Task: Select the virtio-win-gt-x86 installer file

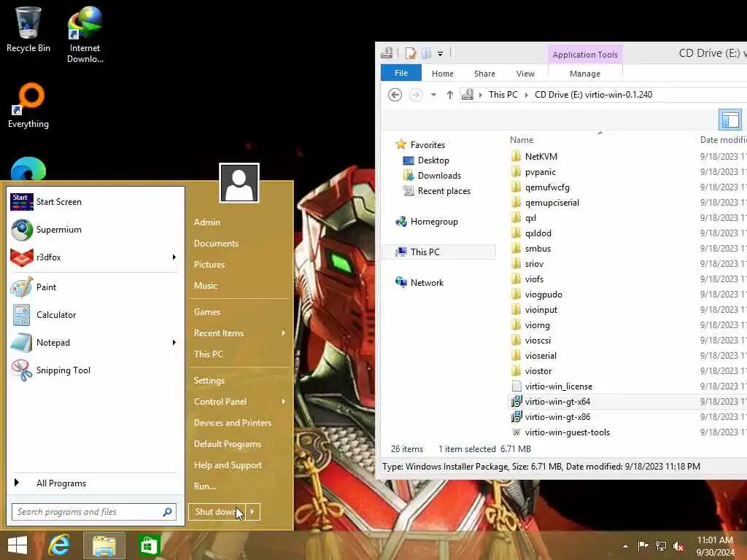Action: tap(557, 417)
